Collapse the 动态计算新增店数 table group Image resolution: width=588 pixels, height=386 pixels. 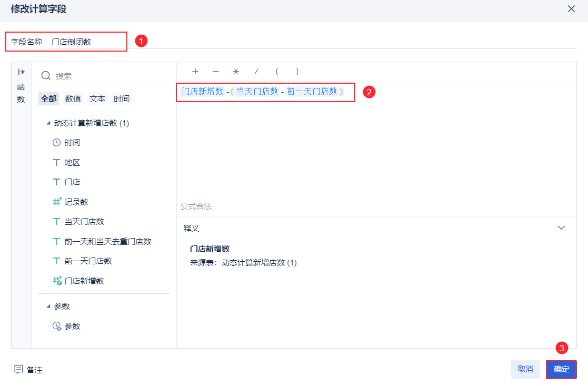[49, 123]
